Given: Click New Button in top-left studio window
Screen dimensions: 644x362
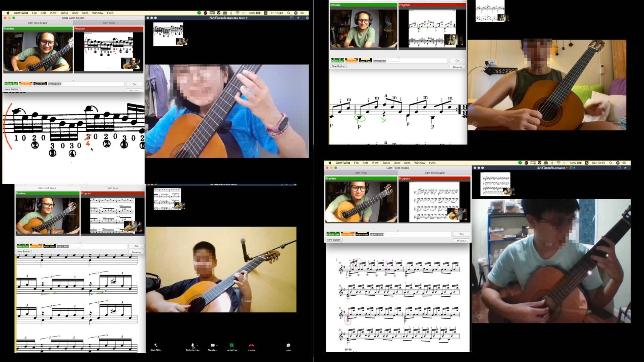Looking at the screenshot, I should coord(12,89).
